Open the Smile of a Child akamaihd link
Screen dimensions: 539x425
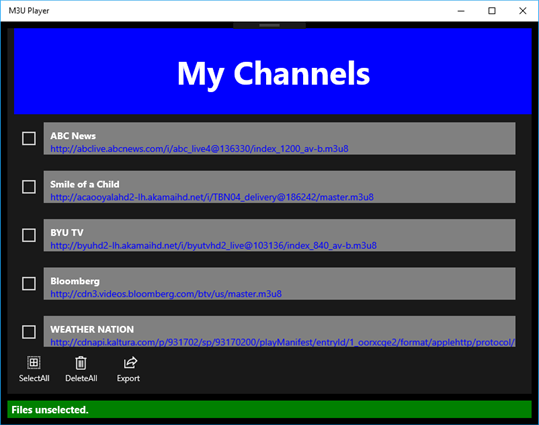[212, 197]
